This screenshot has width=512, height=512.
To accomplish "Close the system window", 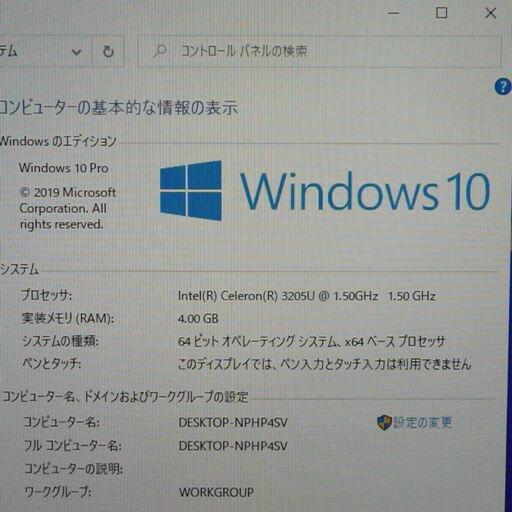I will pyautogui.click(x=490, y=13).
